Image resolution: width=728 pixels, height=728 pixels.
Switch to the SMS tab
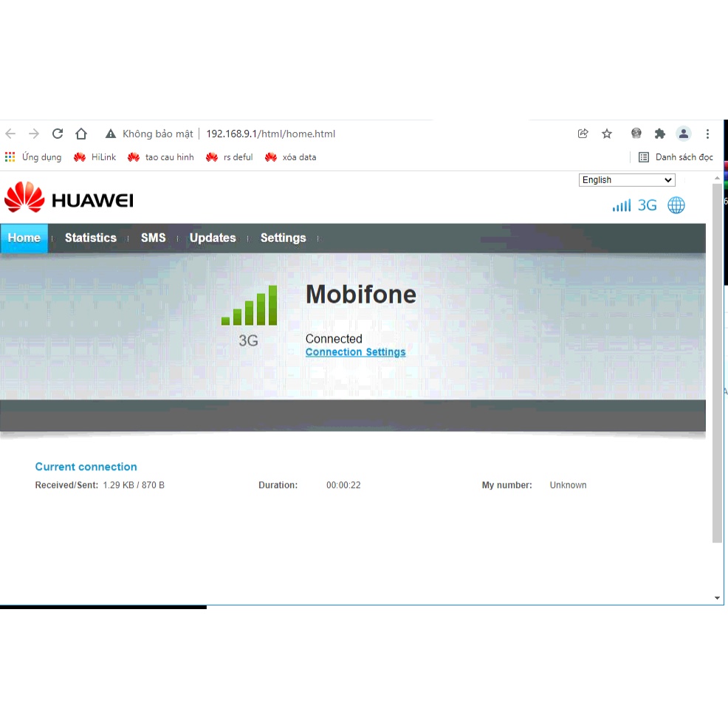pos(154,238)
